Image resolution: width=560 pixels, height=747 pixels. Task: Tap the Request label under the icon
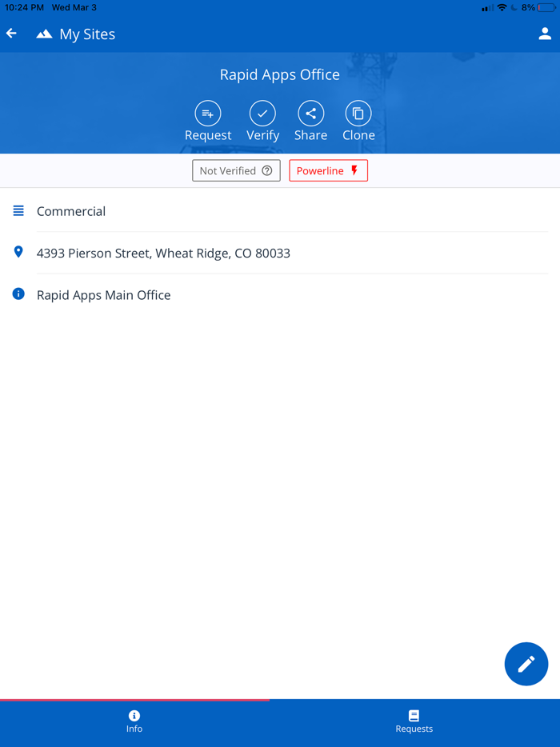[208, 135]
